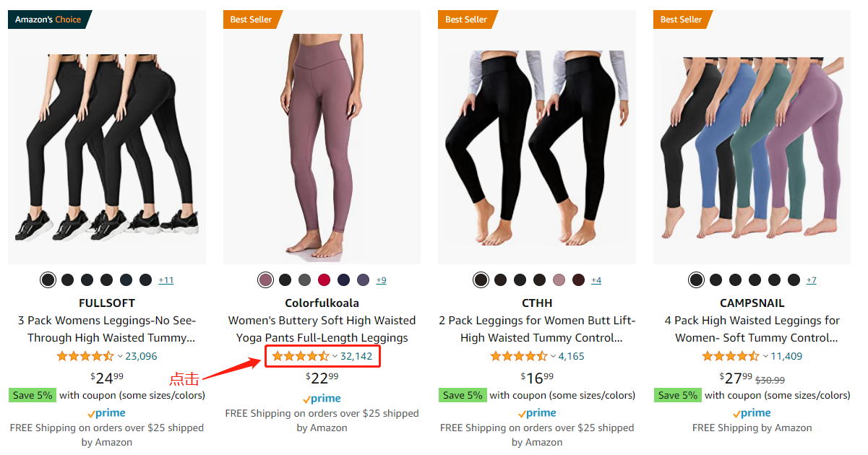Expand rating chevron beside FULLSOFT stars
868x455 pixels.
(119, 356)
